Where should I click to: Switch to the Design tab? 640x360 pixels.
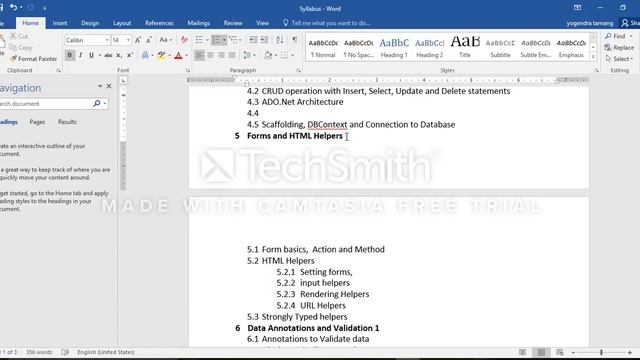tap(90, 23)
